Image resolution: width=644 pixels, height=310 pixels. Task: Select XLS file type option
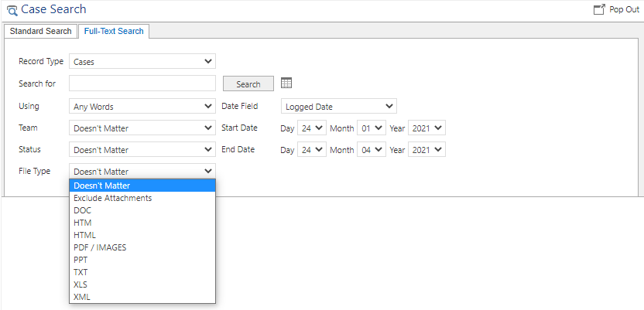pyautogui.click(x=142, y=284)
